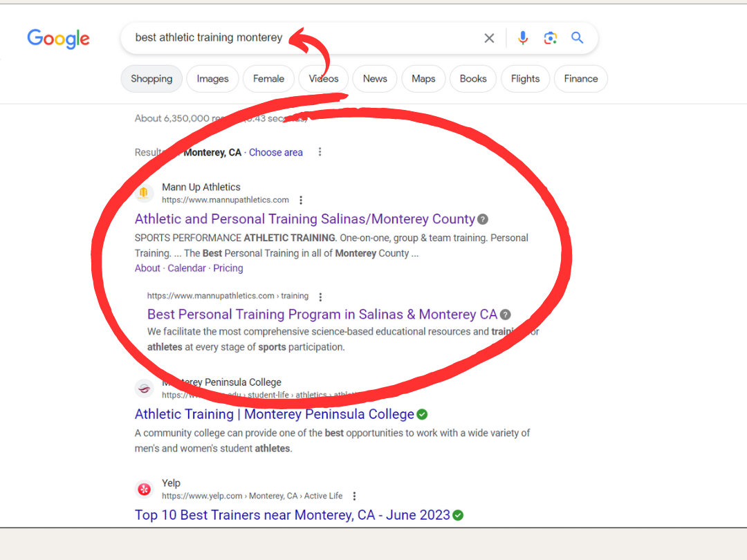Open Athletic and Personal Training Salinas/Monterey County result
The height and width of the screenshot is (560, 747).
pos(305,219)
